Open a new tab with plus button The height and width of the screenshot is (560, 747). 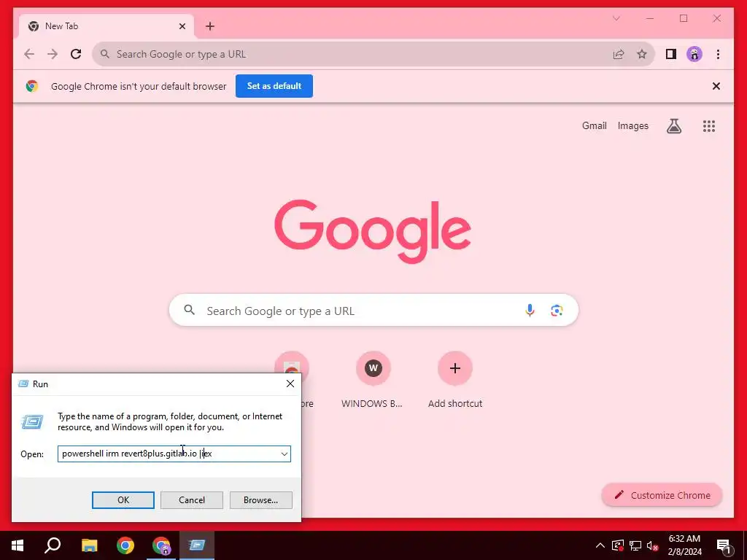point(209,26)
